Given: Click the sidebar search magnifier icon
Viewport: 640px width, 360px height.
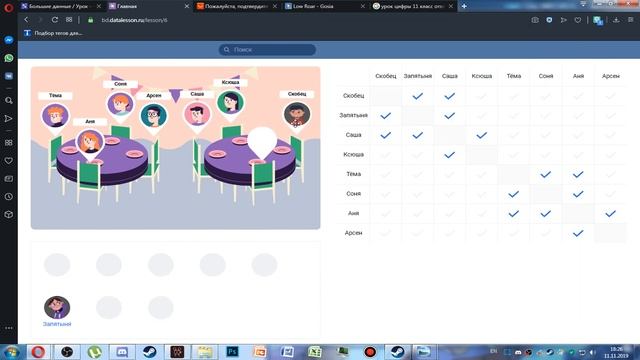Looking at the screenshot, I should pos(9,100).
